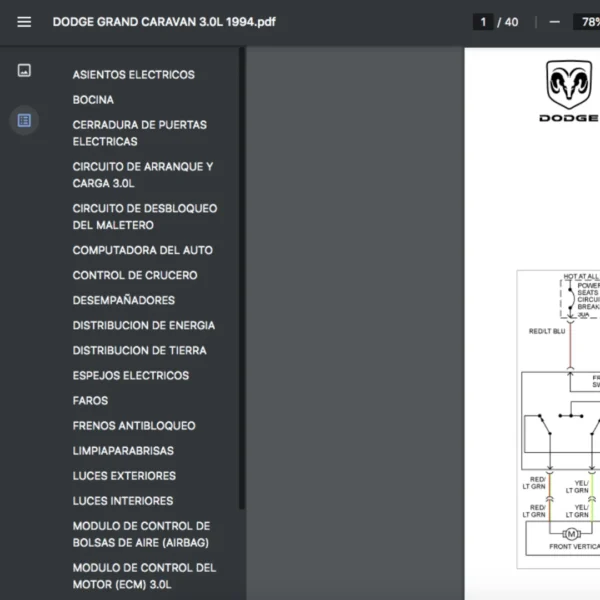This screenshot has width=600, height=600.
Task: Click the outline panel vertical scrollbar
Action: pyautogui.click(x=242, y=278)
